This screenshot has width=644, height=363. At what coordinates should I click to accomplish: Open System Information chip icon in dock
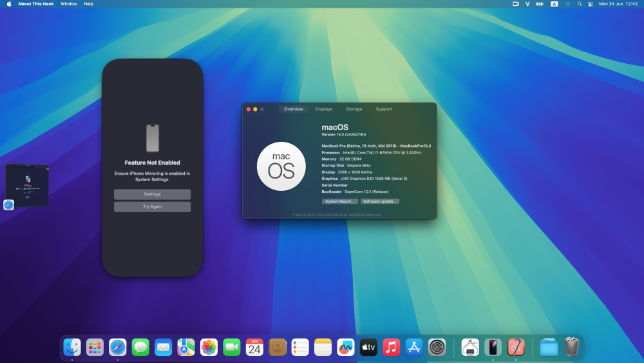[470, 348]
